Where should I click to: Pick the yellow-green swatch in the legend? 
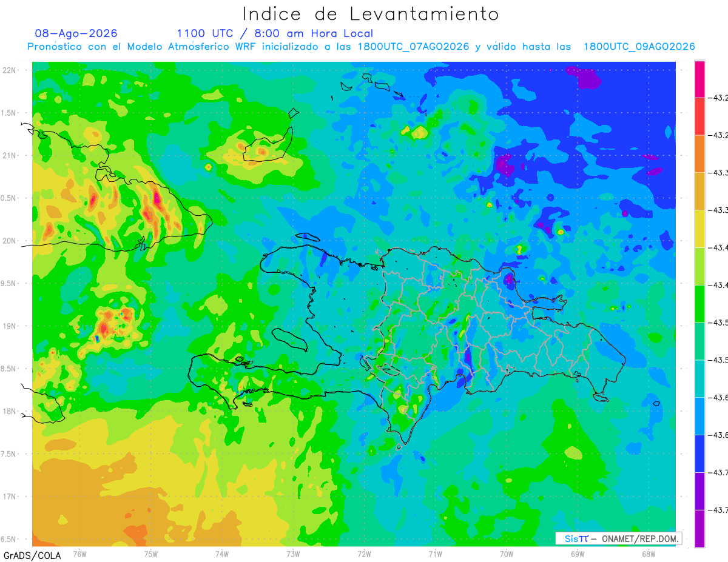699,266
